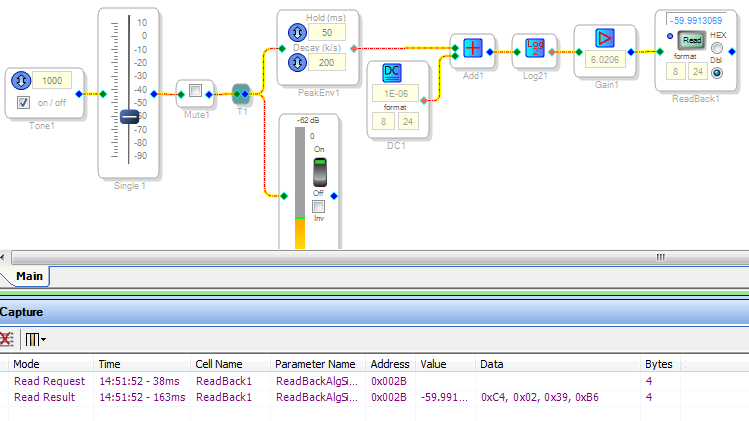749x421 pixels.
Task: Click the Capture panel title bar
Action: pyautogui.click(x=374, y=312)
